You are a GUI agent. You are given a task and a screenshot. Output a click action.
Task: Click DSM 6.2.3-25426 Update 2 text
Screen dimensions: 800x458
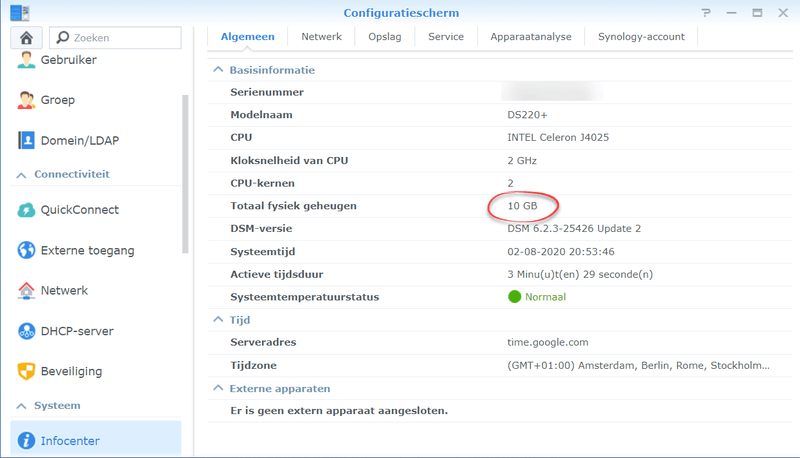tap(574, 228)
